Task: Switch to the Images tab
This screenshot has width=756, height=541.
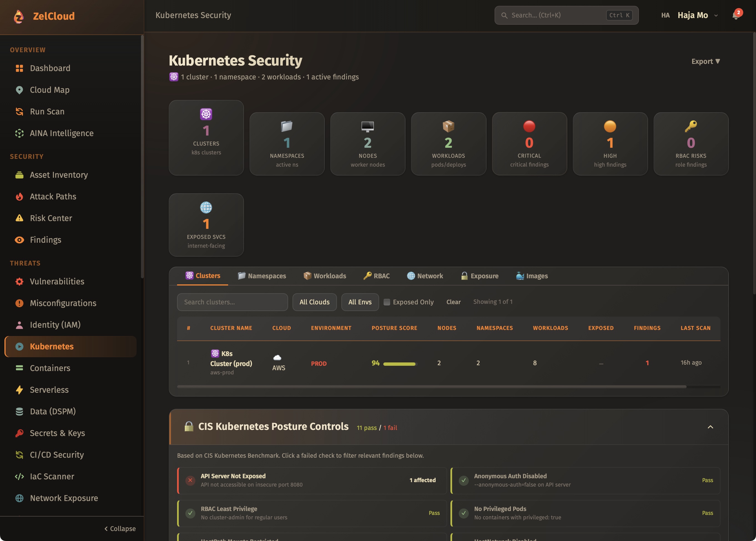Action: (x=532, y=276)
